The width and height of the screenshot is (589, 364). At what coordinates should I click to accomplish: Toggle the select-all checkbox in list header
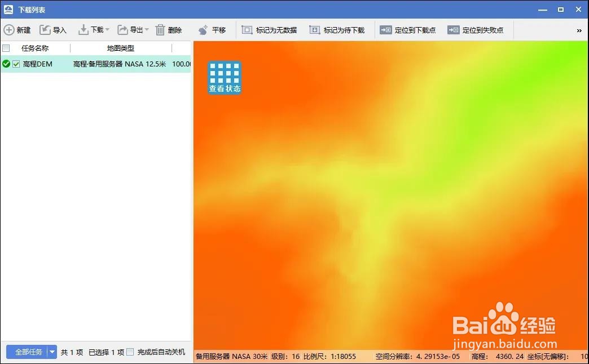[x=6, y=48]
